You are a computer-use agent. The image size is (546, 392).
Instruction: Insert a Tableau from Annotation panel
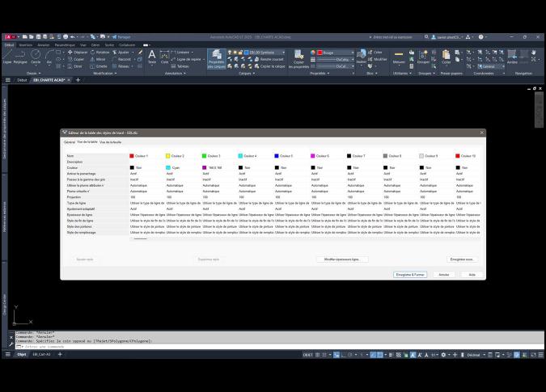pyautogui.click(x=180, y=66)
